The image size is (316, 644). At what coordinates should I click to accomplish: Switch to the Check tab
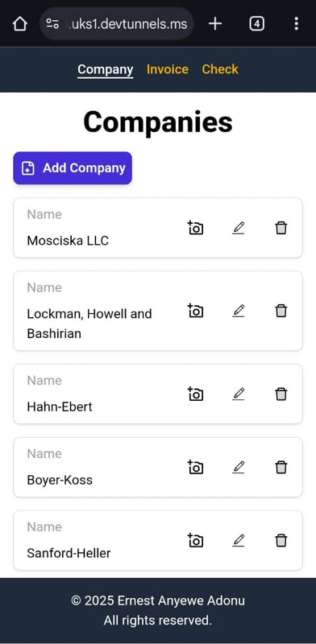[220, 69]
